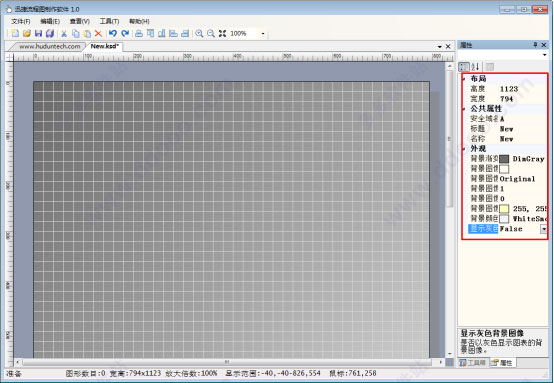The width and height of the screenshot is (554, 383).
Task: Delete selection using the red X icon
Action: (98, 34)
